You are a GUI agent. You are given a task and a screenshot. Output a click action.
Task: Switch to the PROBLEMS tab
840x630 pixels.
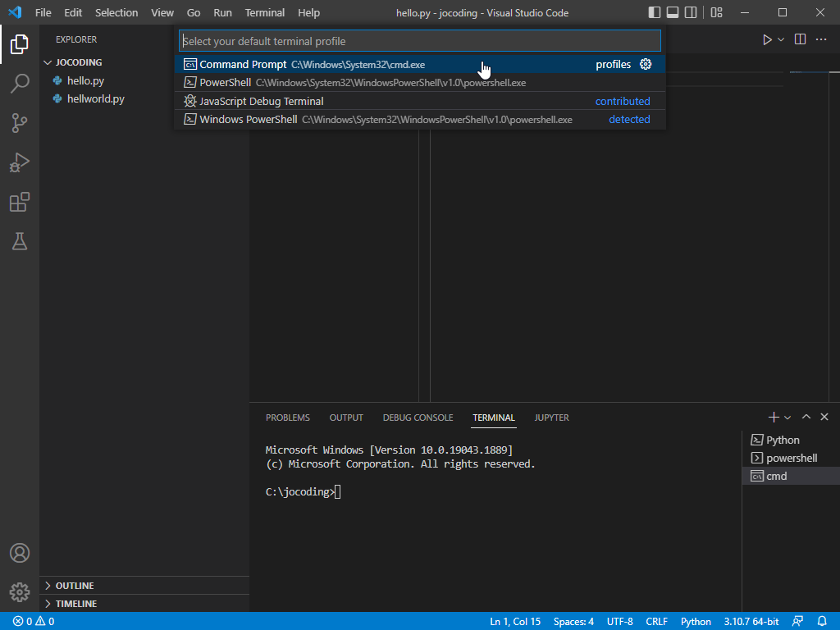tap(288, 418)
